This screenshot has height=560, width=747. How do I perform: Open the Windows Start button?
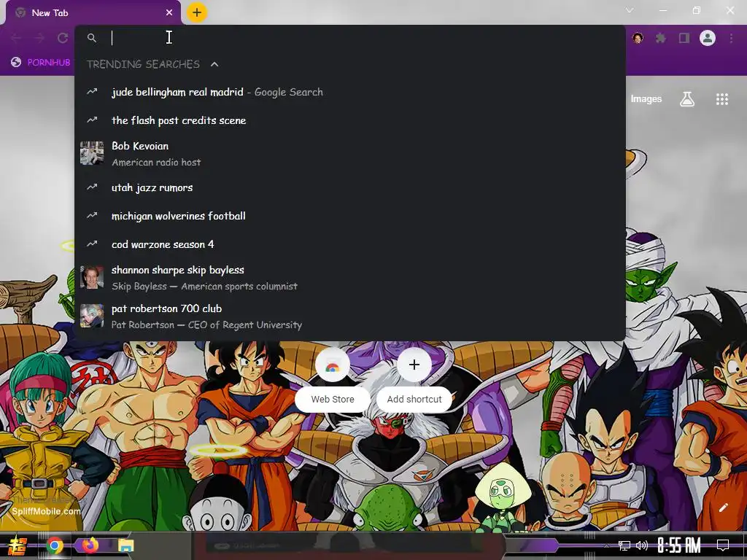pos(16,545)
